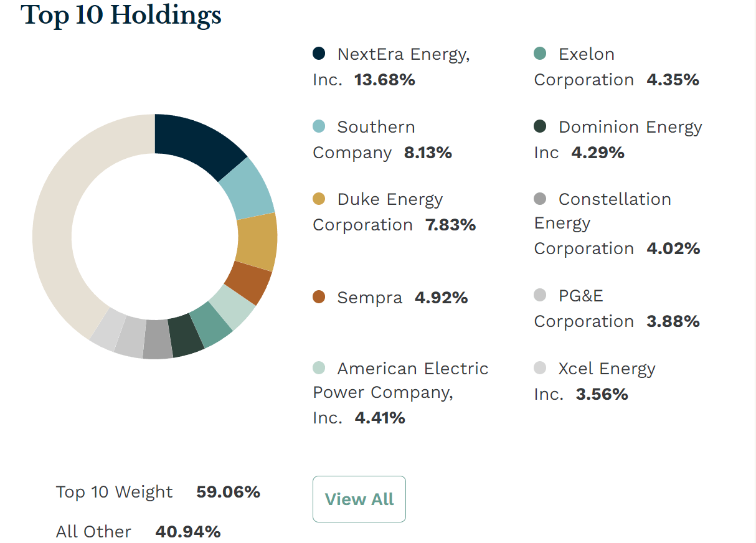Viewport: 756px width, 543px height.
Task: Click the Top 10 Weight 59.06% value
Action: (x=228, y=492)
